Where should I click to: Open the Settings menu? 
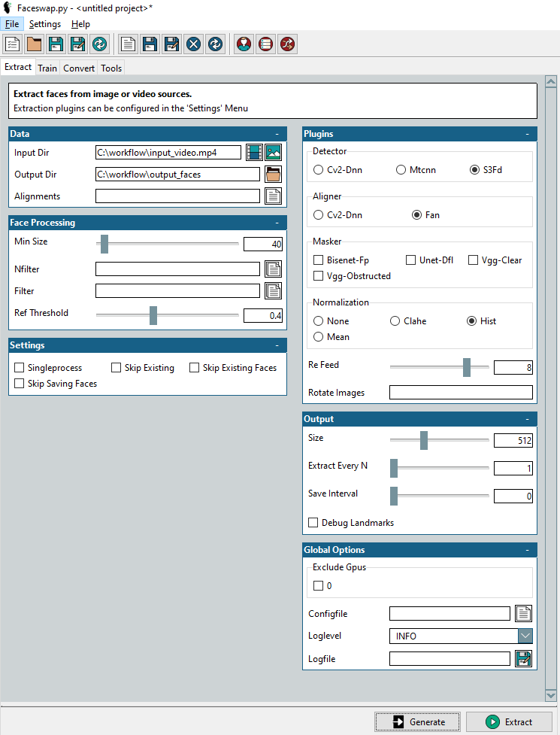tap(45, 24)
